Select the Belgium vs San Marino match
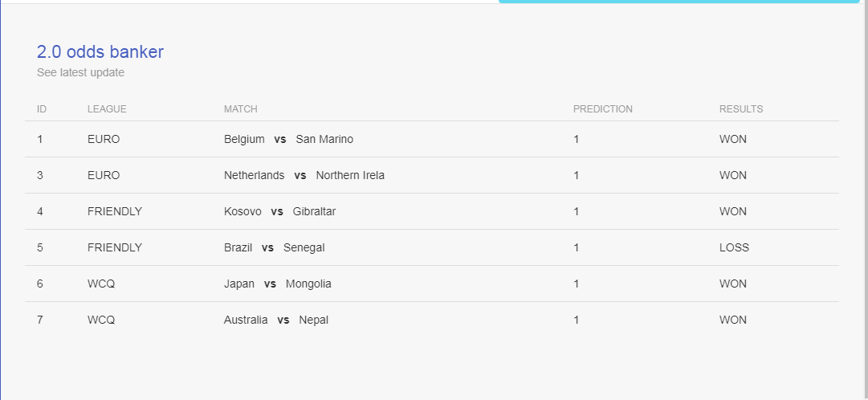868x400 pixels. [288, 139]
